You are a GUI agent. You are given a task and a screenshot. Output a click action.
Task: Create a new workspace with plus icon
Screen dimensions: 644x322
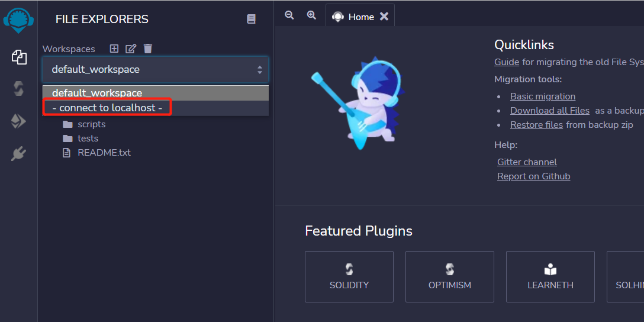[114, 49]
